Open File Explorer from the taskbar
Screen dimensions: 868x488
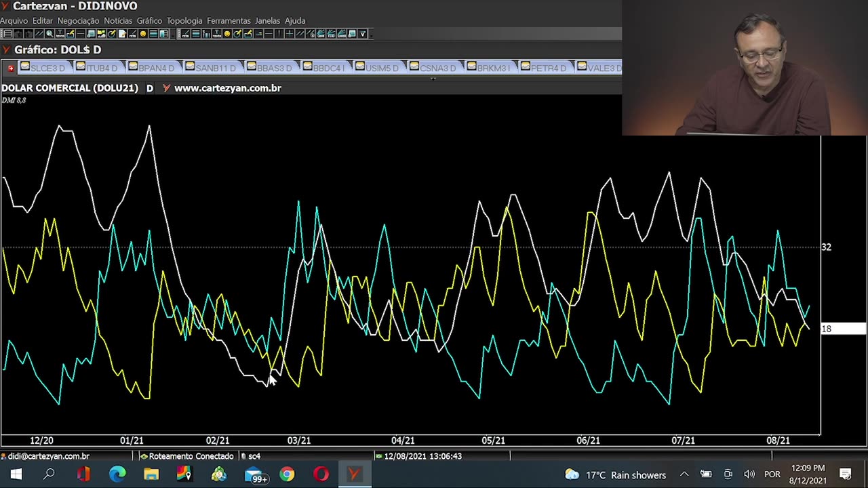click(151, 474)
